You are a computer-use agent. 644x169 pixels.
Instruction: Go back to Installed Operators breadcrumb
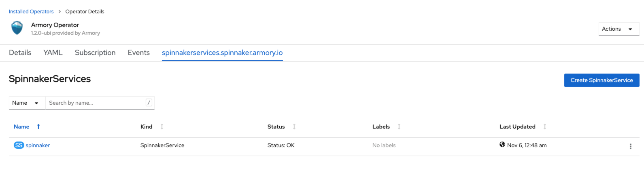pyautogui.click(x=31, y=11)
